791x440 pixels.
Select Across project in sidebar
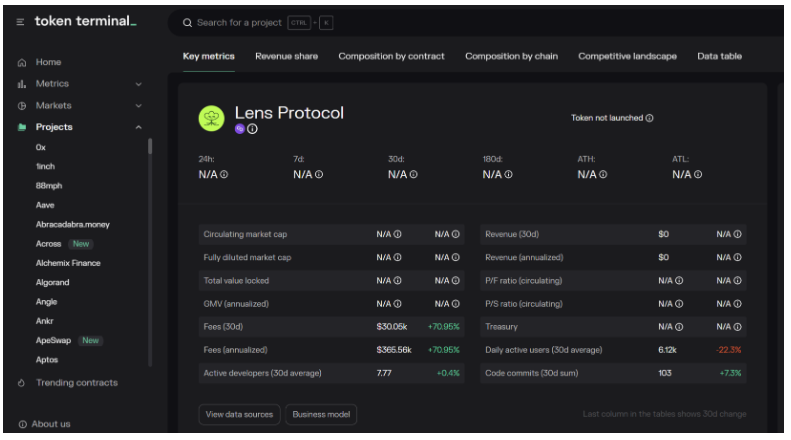(48, 244)
